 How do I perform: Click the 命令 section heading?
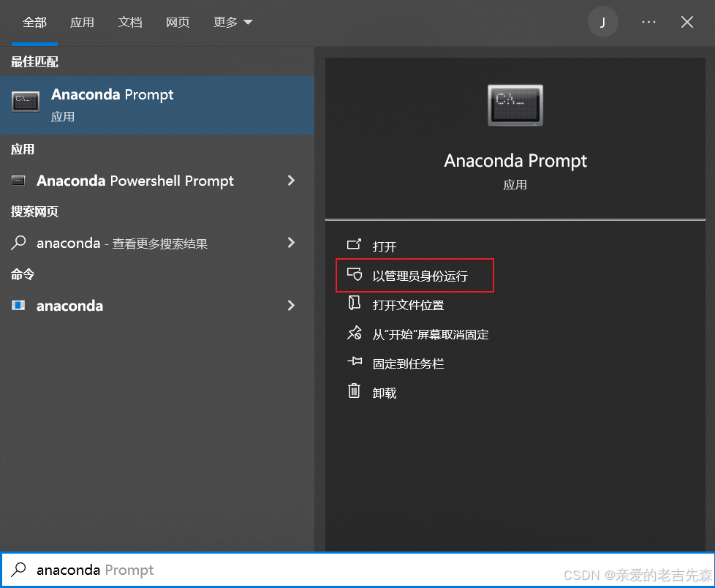pos(23,274)
